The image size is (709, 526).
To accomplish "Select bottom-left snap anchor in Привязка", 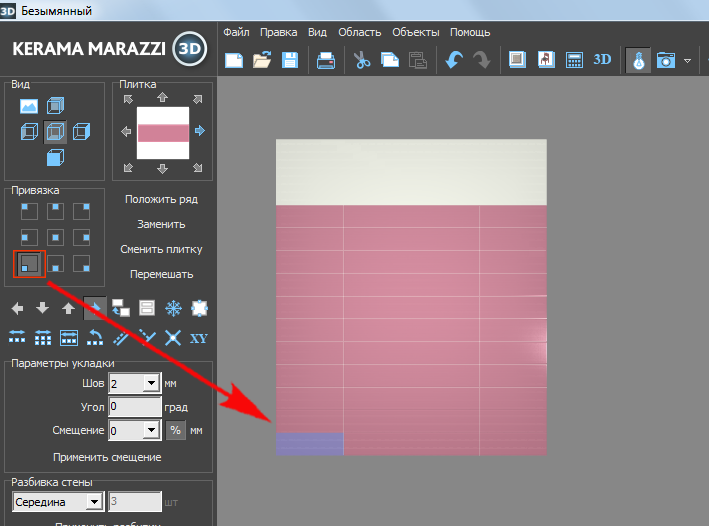I will tap(29, 264).
